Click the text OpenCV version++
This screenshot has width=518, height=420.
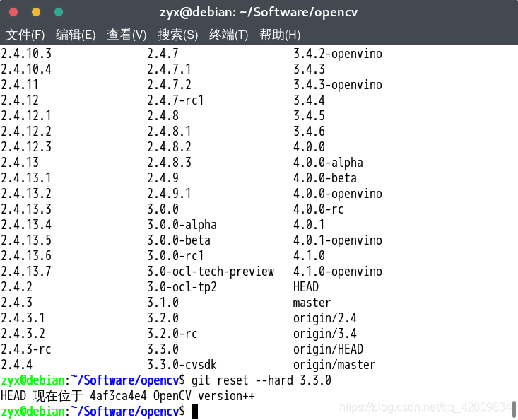pos(204,395)
